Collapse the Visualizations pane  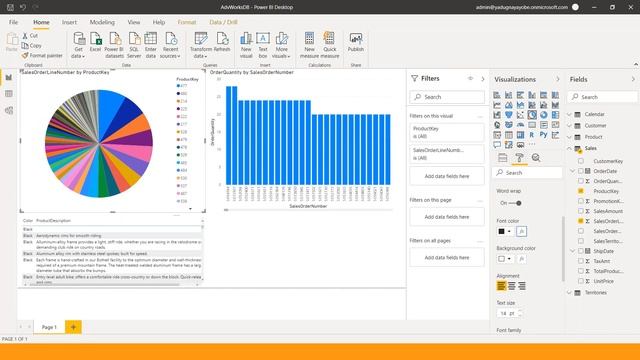click(558, 79)
